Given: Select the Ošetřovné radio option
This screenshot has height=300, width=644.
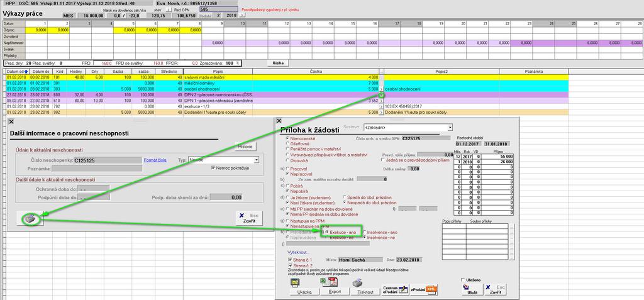Looking at the screenshot, I should click(287, 144).
